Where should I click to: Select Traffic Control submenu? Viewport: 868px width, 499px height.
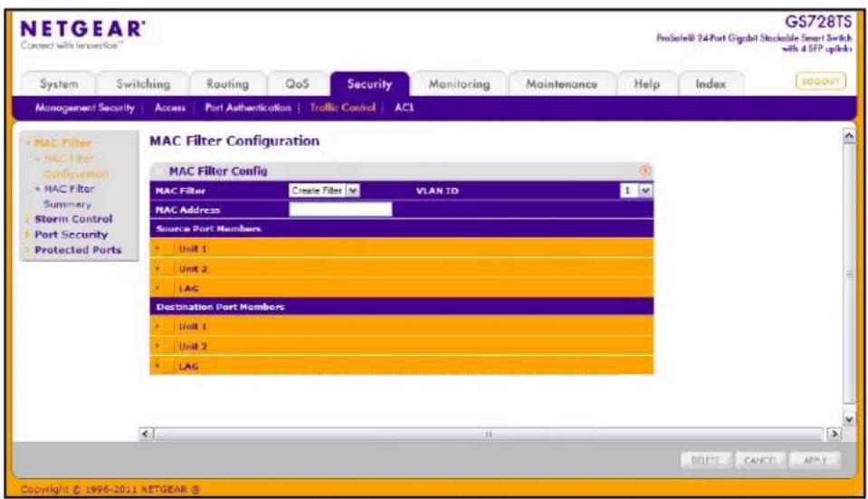tap(342, 108)
